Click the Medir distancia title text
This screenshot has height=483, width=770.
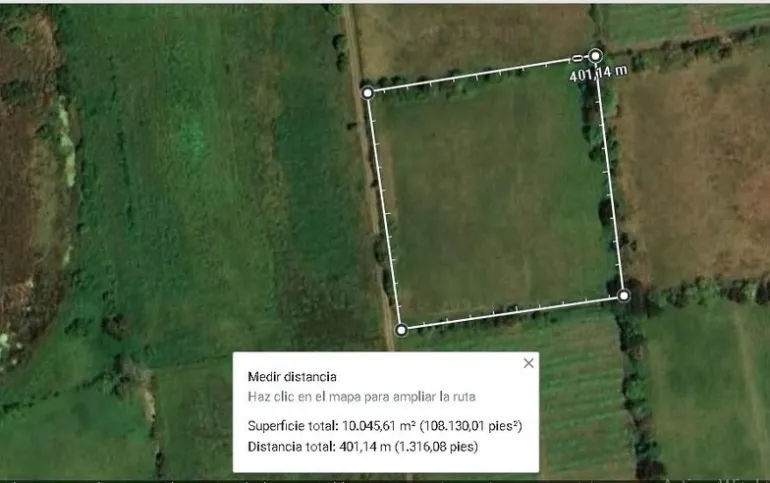click(x=292, y=377)
